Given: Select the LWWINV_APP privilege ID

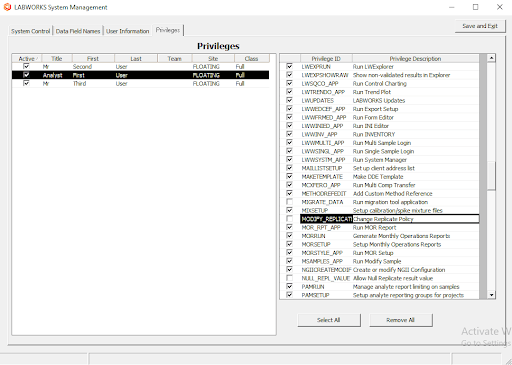Looking at the screenshot, I should [x=319, y=134].
